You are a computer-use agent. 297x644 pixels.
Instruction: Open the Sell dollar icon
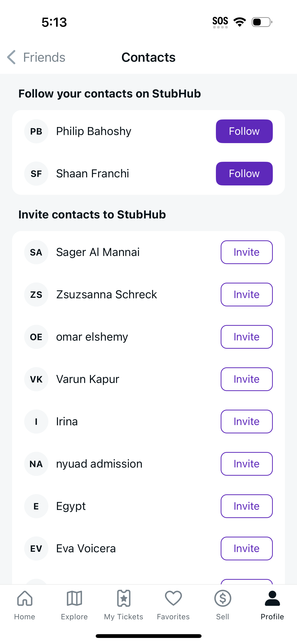click(x=223, y=598)
